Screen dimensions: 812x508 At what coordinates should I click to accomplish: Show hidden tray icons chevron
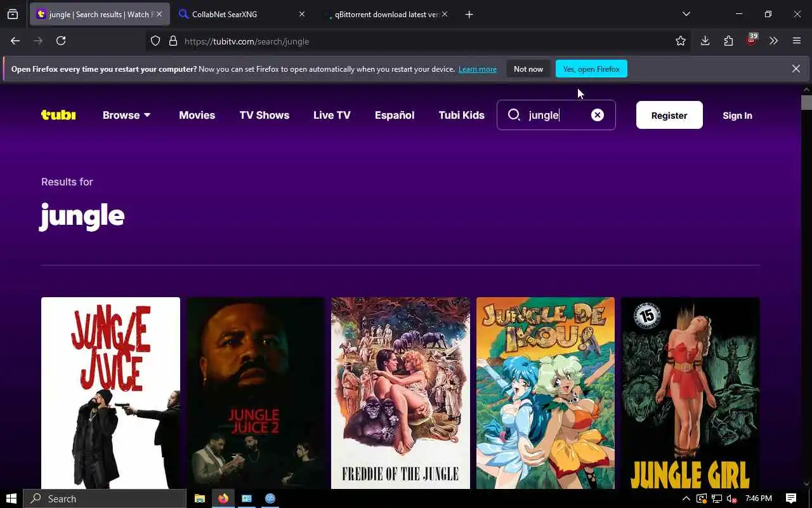pos(686,498)
